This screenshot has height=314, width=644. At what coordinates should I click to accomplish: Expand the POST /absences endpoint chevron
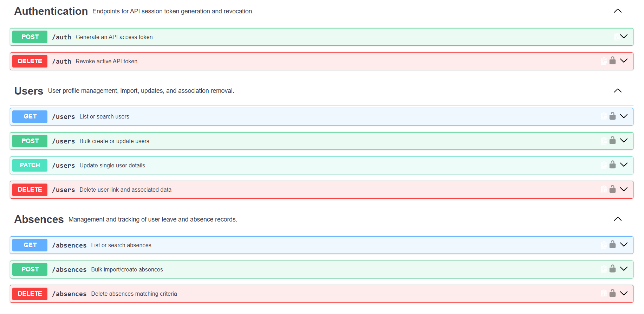[624, 269]
